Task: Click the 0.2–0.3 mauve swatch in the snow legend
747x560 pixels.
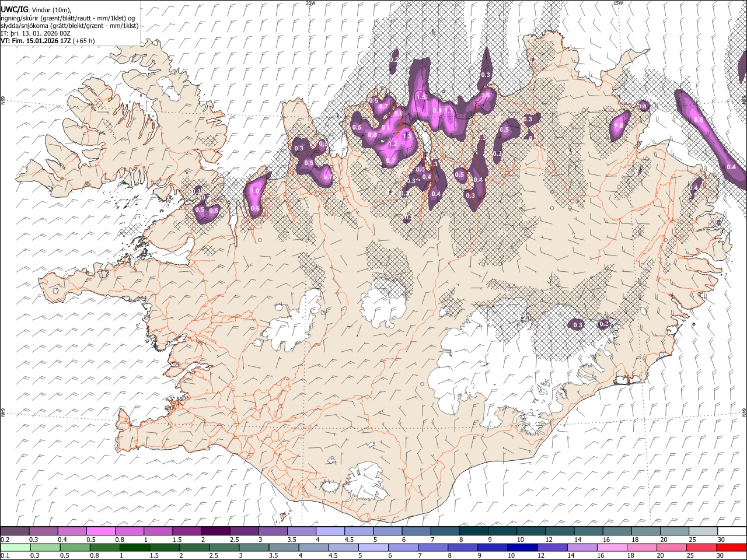Action: coord(15,531)
